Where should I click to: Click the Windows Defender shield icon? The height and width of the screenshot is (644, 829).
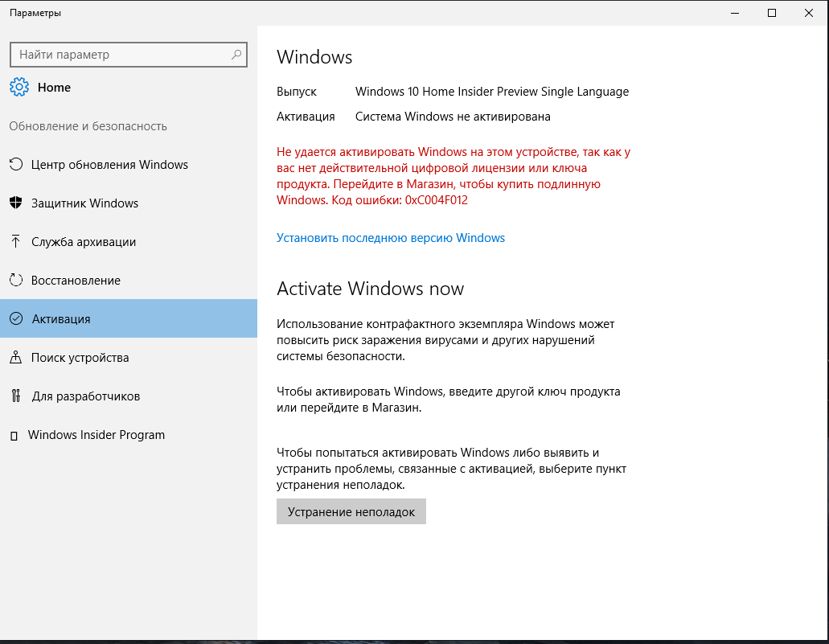[x=16, y=203]
